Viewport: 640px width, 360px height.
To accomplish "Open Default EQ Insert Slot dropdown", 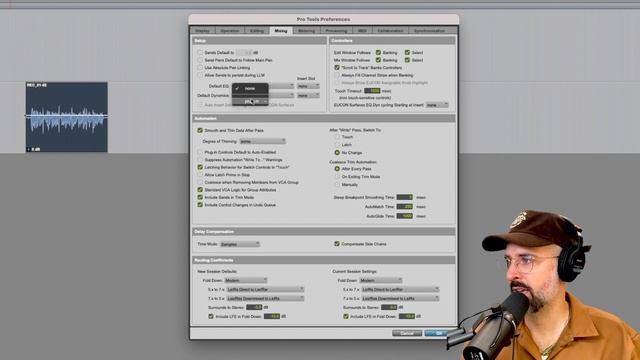I will [x=308, y=86].
